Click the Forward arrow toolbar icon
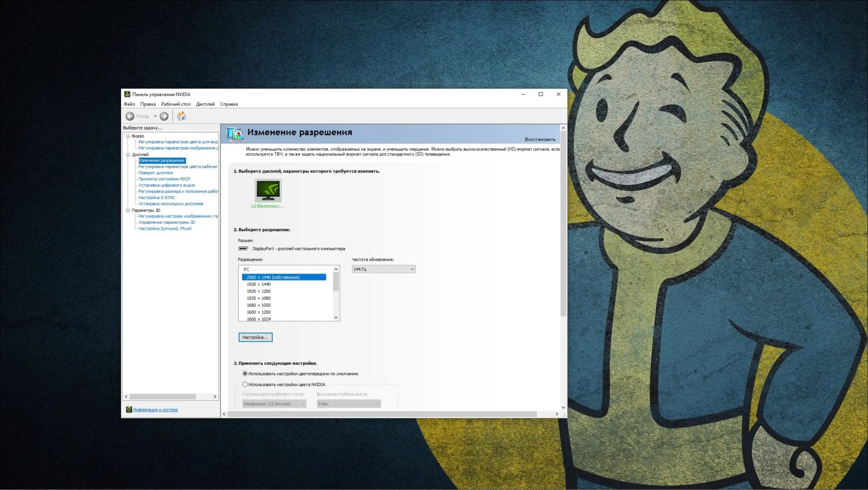The image size is (868, 490). pos(164,116)
